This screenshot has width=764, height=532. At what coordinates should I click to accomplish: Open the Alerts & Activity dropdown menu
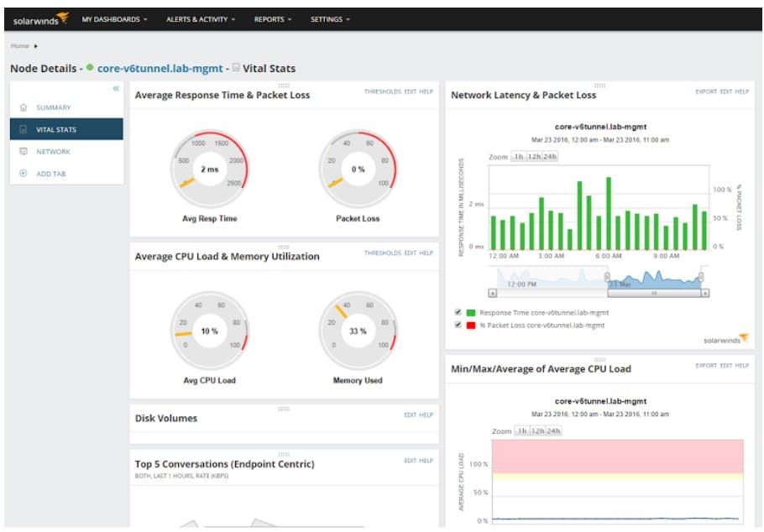(x=201, y=19)
